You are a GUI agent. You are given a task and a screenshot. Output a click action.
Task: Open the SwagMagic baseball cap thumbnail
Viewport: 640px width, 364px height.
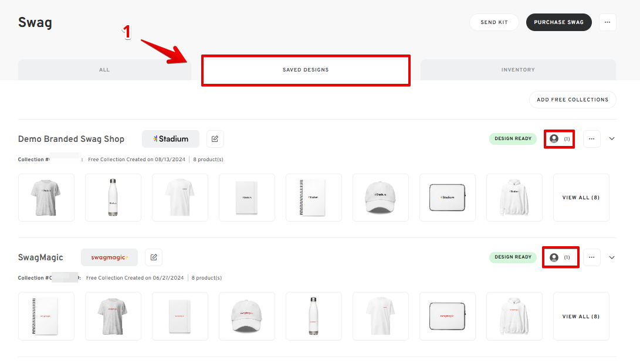coord(247,317)
